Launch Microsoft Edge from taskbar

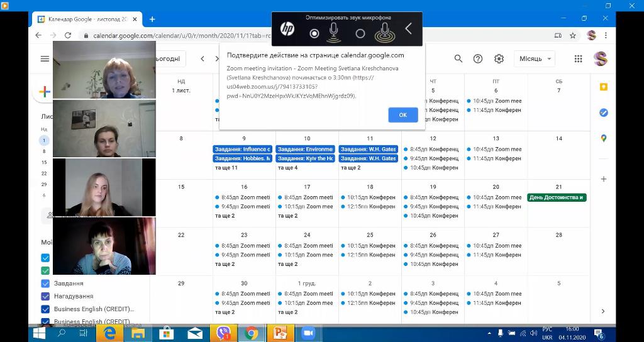click(x=110, y=333)
